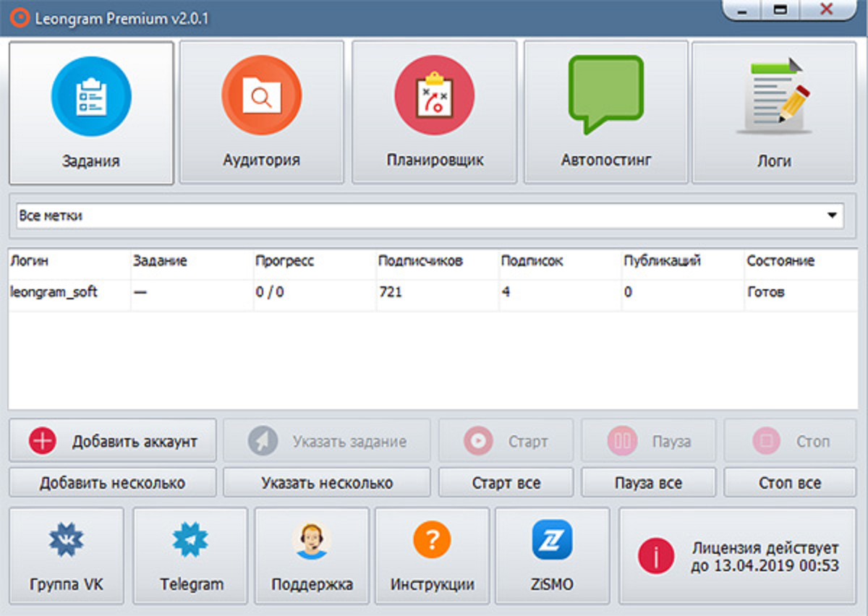The height and width of the screenshot is (616, 868).
Task: Launch the ZiSMO icon
Action: pos(552,540)
